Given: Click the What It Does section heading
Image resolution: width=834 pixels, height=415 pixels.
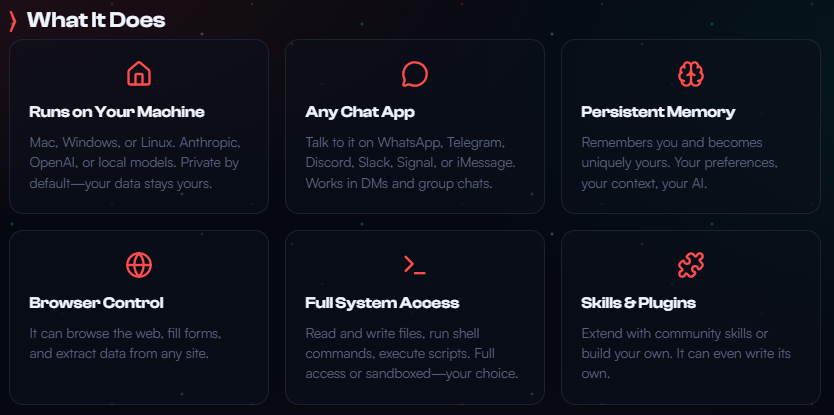Looking at the screenshot, I should [x=96, y=20].
